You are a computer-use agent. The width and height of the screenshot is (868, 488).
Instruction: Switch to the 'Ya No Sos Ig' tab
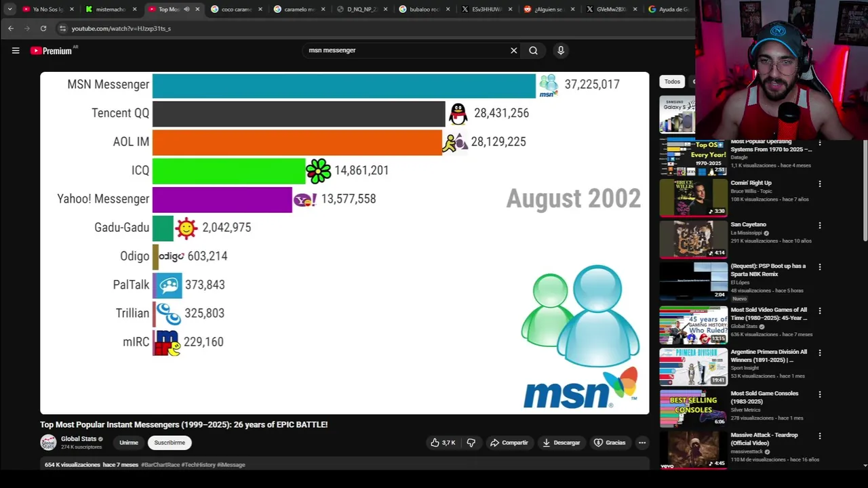tap(47, 9)
